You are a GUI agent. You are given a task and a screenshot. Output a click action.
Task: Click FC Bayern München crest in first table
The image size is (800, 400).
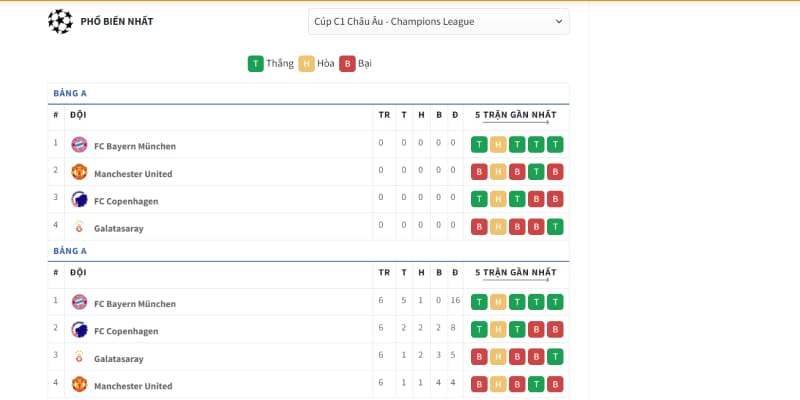coord(79,145)
